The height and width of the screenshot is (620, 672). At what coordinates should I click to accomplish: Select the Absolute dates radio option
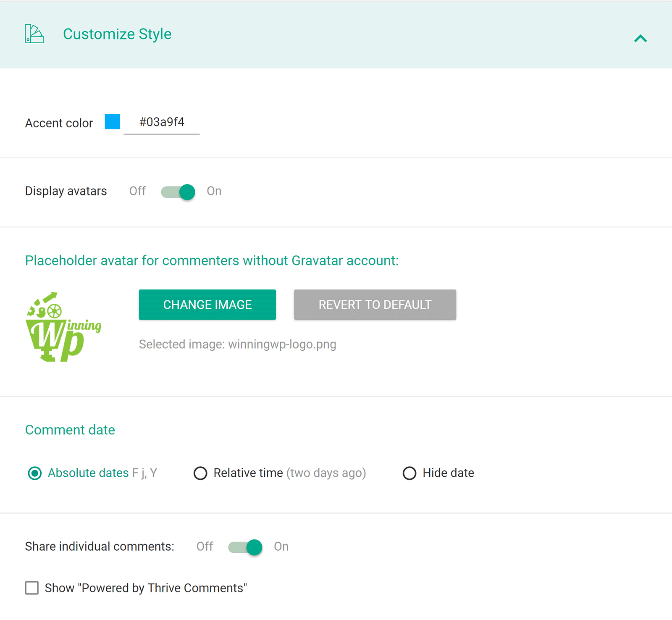[x=34, y=473]
